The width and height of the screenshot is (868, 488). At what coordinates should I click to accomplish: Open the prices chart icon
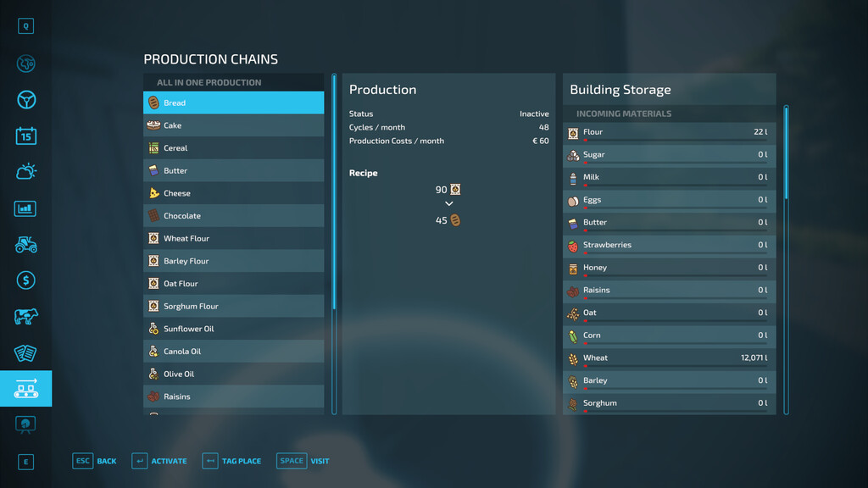point(25,208)
